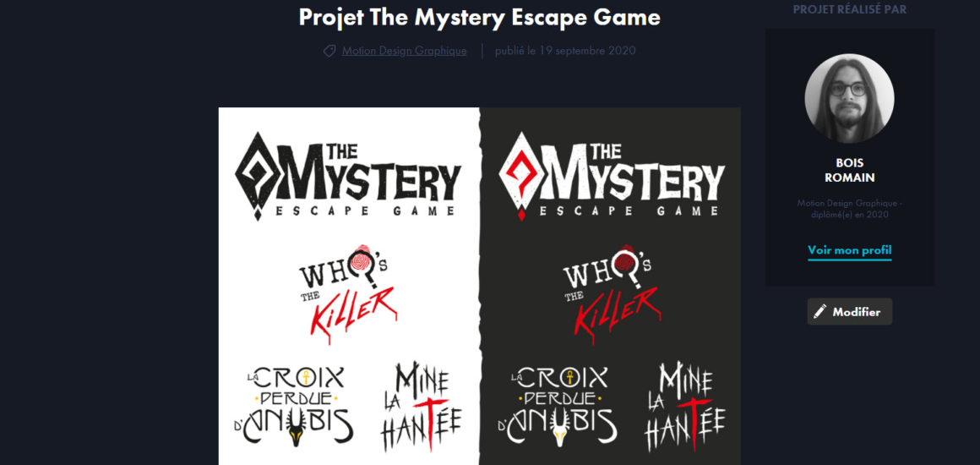Select the BOIS ROMAIN author name
The width and height of the screenshot is (980, 465).
tap(849, 170)
